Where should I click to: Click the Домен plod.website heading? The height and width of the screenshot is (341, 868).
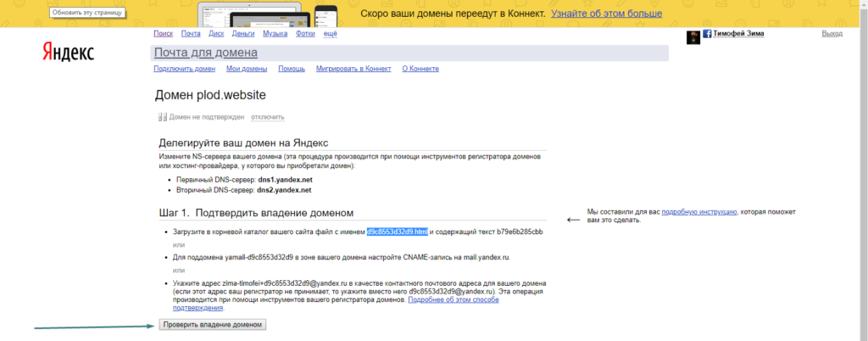pos(210,95)
